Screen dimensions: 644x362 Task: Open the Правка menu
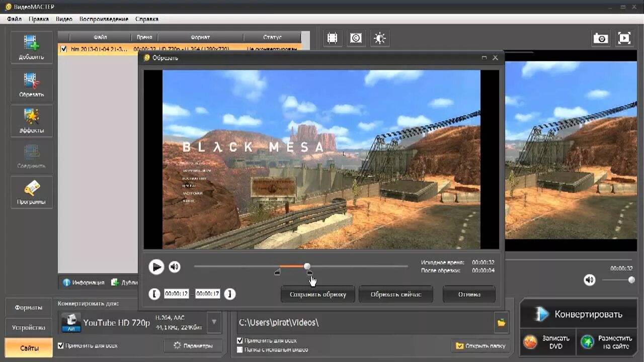click(x=39, y=19)
